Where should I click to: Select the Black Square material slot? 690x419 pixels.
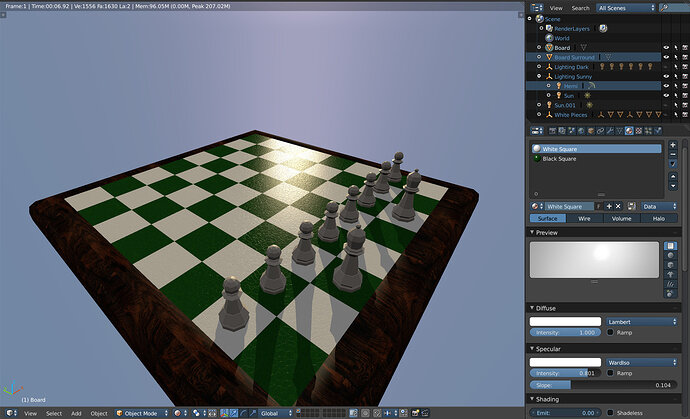point(596,158)
